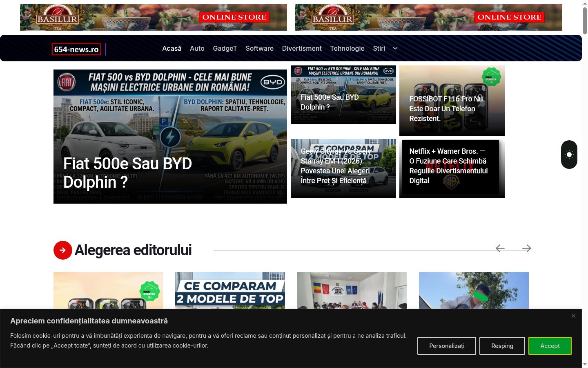Screen dimensions: 588x368
Task: Go to the Software section
Action: 260,48
